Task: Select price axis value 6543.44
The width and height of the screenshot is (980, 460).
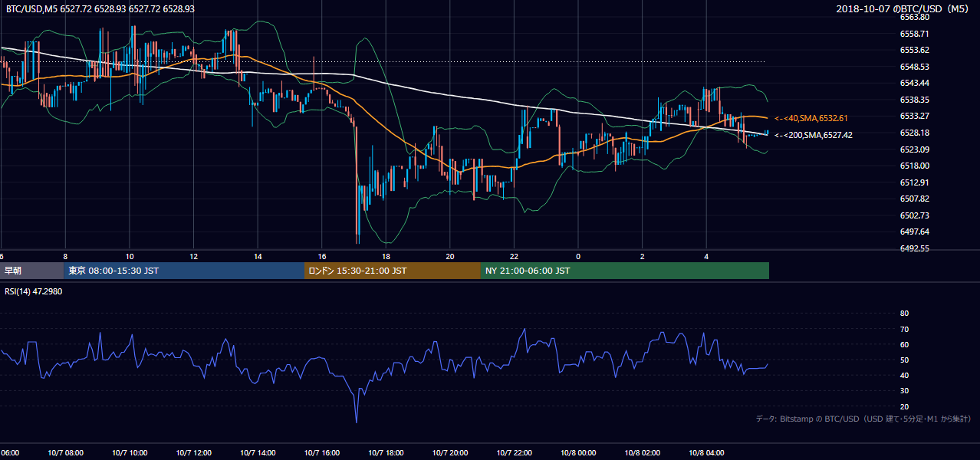Action: [914, 83]
